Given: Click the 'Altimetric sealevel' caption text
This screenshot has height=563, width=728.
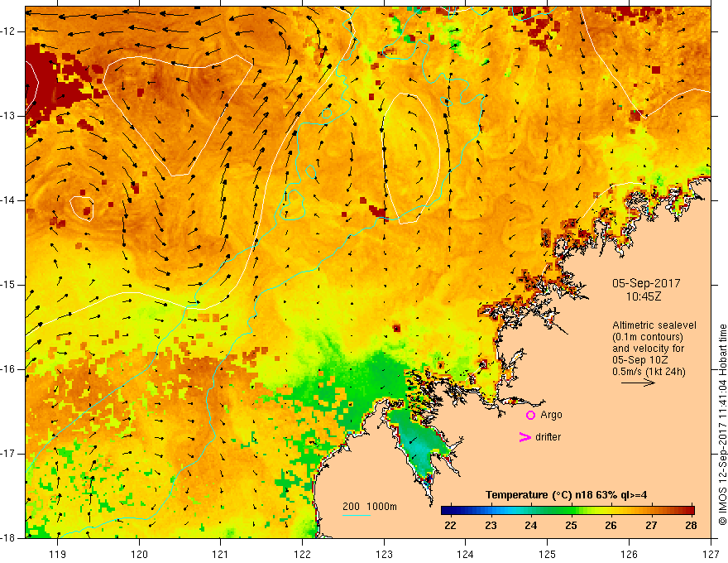Looking at the screenshot, I should tap(654, 325).
